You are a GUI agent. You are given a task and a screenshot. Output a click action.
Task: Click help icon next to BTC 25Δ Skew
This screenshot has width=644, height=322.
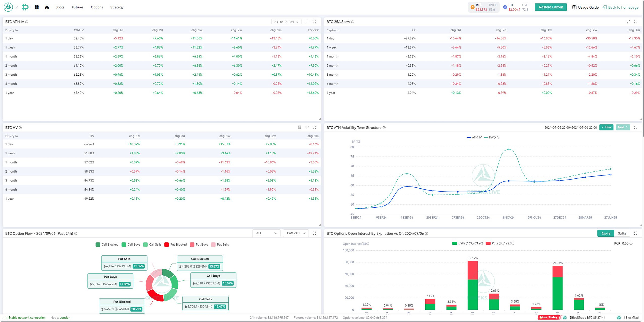pyautogui.click(x=353, y=22)
